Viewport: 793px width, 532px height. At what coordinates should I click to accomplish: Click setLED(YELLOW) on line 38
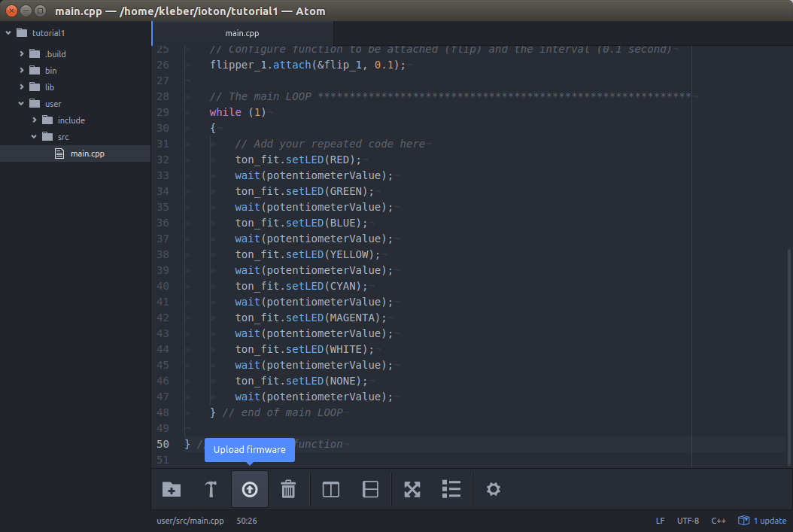330,254
